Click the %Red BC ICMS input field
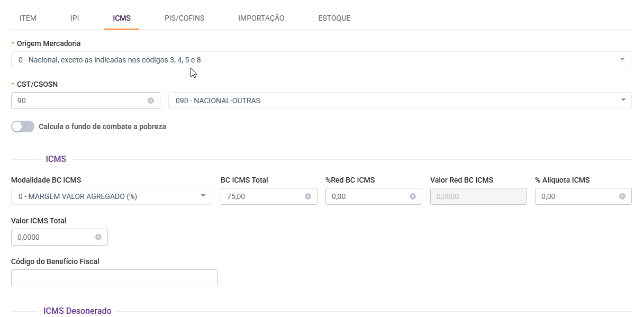Viewport: 644px width, 317px height. click(x=367, y=196)
